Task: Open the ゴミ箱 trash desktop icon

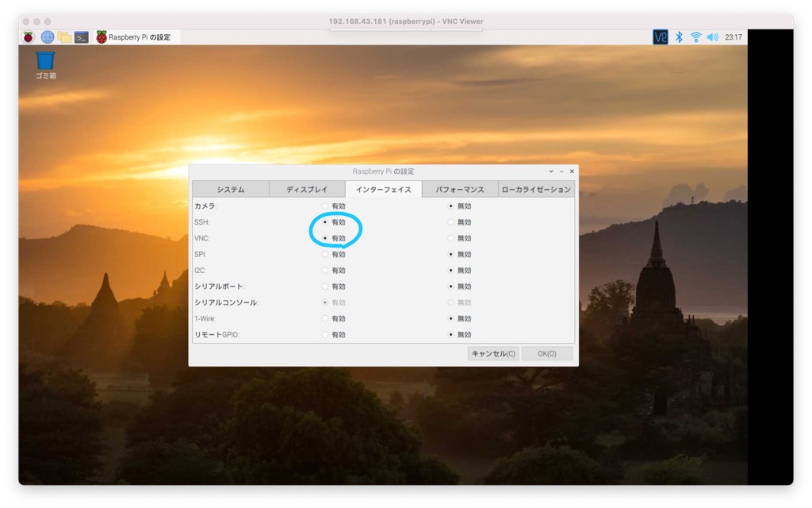Action: (x=45, y=63)
